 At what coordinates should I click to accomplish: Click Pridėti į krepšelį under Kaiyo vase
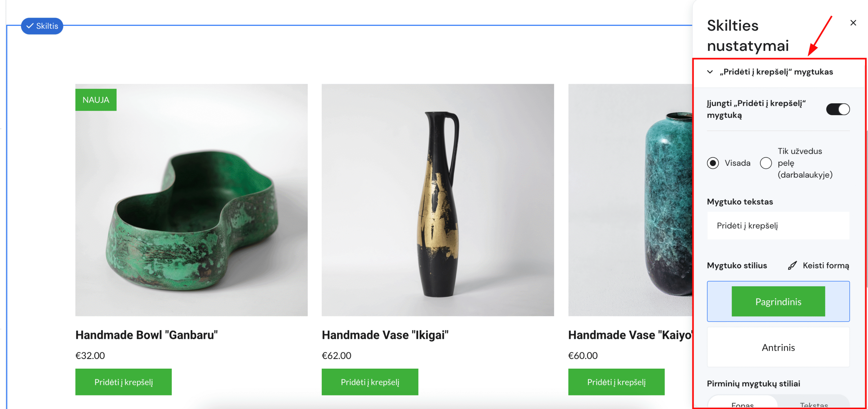click(x=616, y=382)
